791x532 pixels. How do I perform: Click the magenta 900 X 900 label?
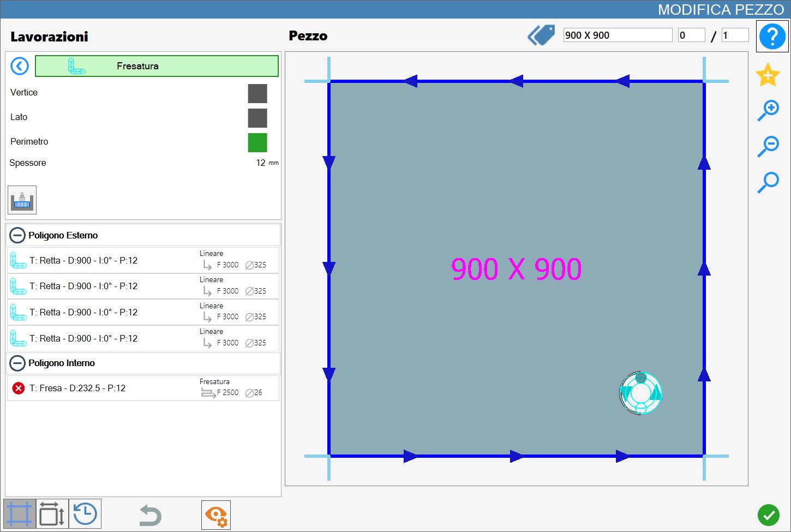(x=516, y=269)
